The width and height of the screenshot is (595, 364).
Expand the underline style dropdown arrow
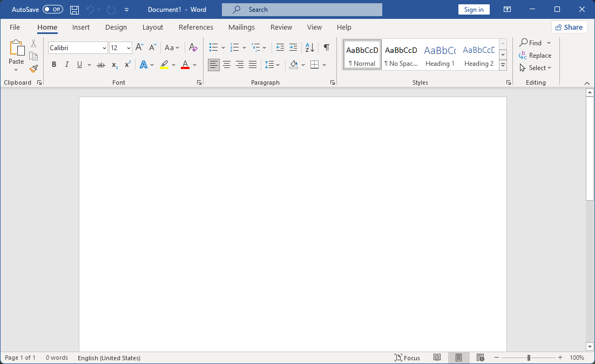coord(89,65)
